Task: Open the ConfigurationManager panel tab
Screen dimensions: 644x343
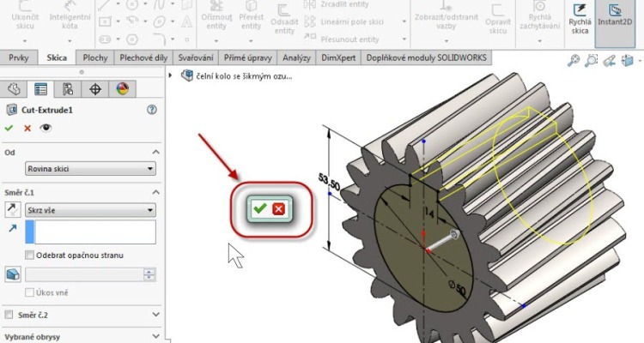Action: pos(68,89)
